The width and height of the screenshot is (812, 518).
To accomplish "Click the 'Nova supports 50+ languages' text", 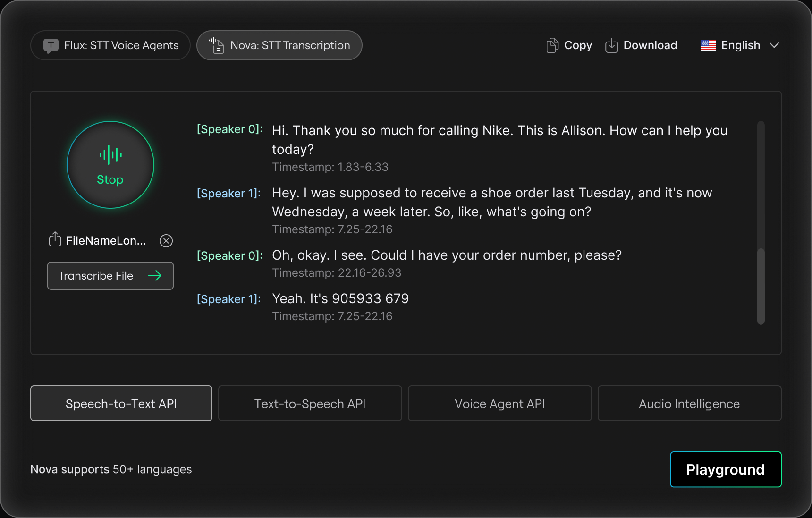I will pos(111,469).
